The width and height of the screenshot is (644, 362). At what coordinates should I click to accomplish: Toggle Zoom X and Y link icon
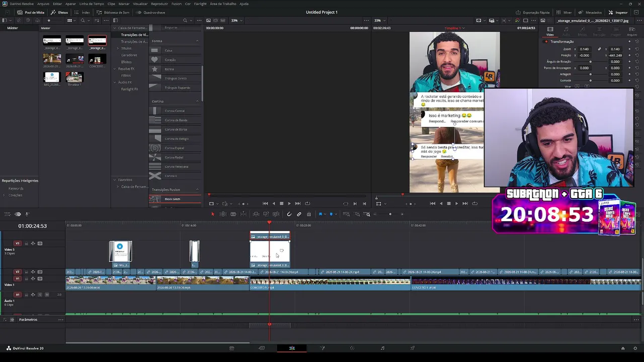point(599,49)
